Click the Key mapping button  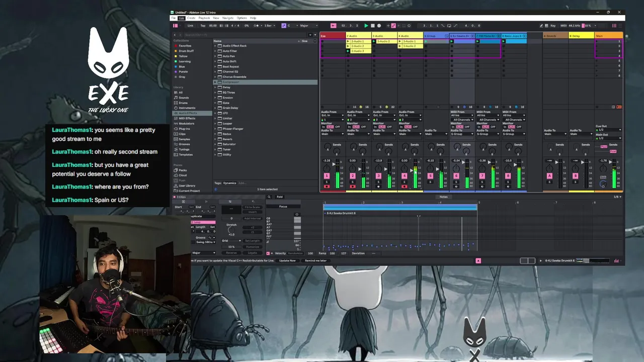(553, 26)
